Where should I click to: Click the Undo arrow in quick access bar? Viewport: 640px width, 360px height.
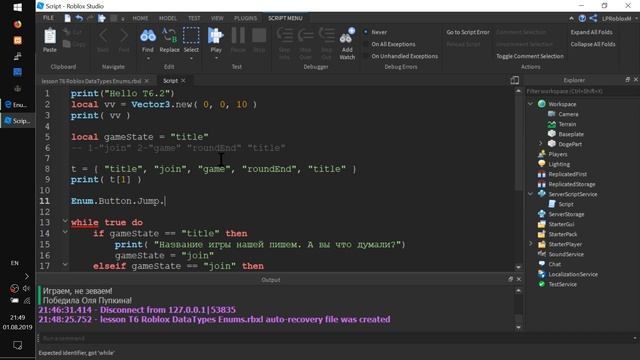(79, 18)
